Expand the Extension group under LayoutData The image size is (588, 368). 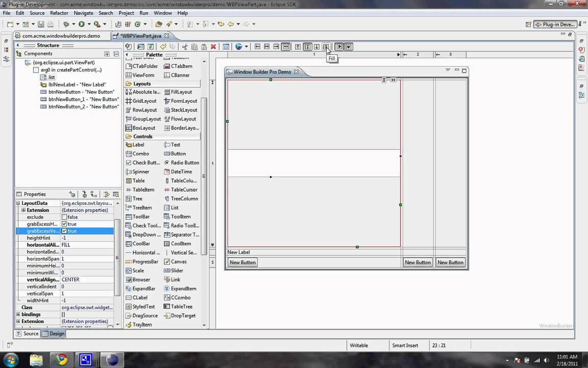[x=23, y=210]
